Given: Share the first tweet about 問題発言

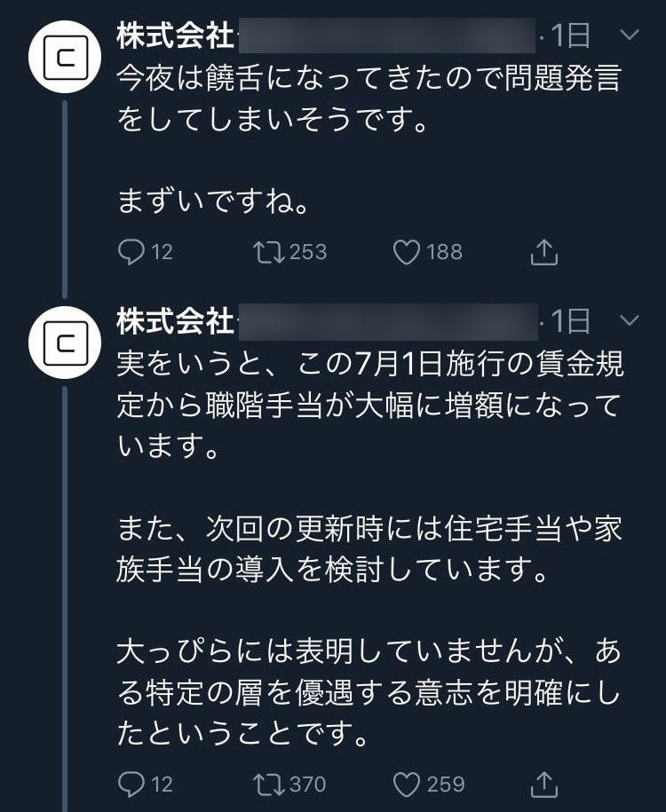Looking at the screenshot, I should [543, 253].
